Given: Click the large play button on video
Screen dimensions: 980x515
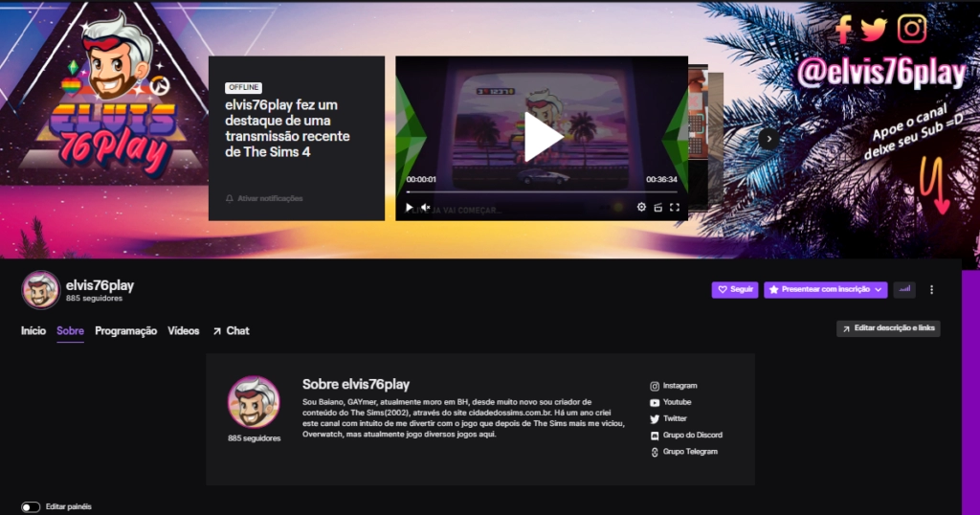Looking at the screenshot, I should point(542,137).
